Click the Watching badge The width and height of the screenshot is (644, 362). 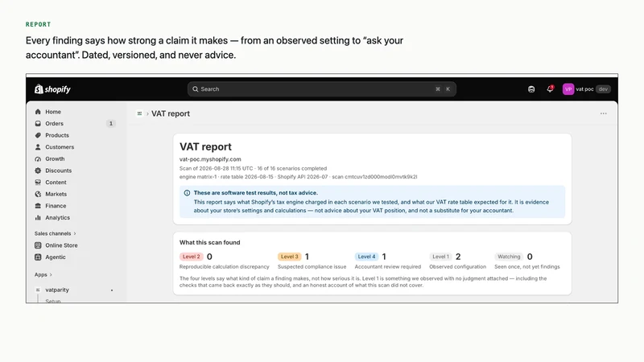pos(509,257)
